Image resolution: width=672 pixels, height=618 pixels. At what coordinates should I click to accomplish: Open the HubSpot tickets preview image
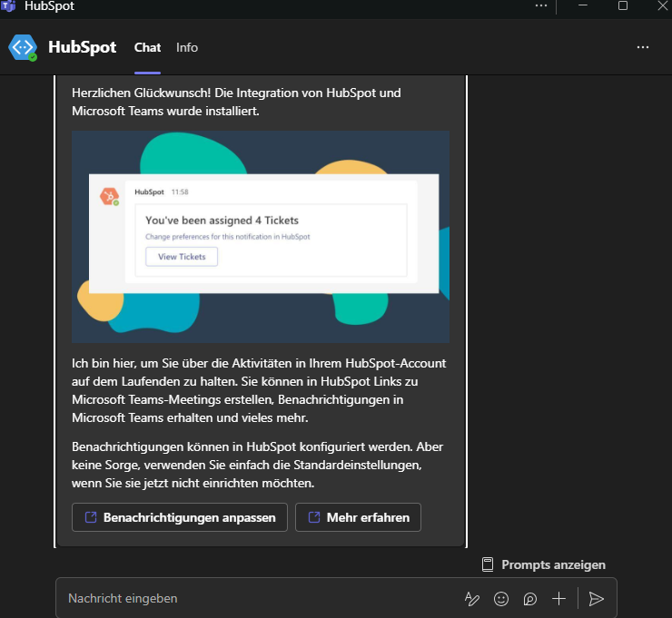click(x=260, y=236)
